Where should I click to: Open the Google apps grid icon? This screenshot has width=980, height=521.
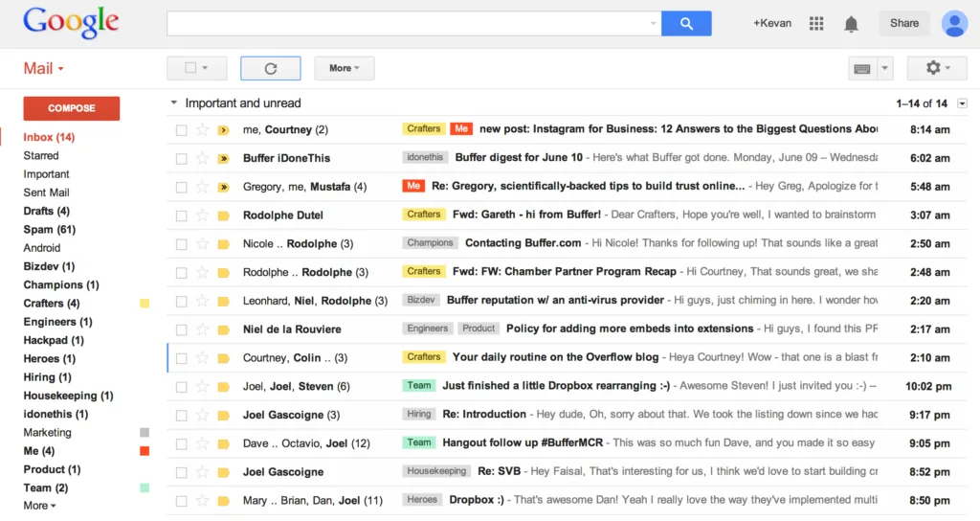point(816,24)
